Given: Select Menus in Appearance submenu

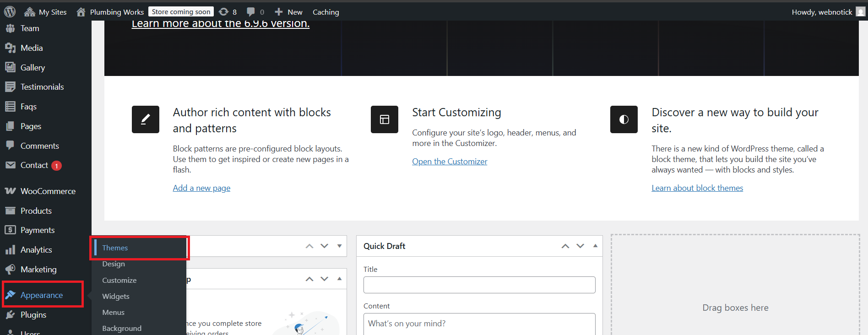Looking at the screenshot, I should point(114,312).
